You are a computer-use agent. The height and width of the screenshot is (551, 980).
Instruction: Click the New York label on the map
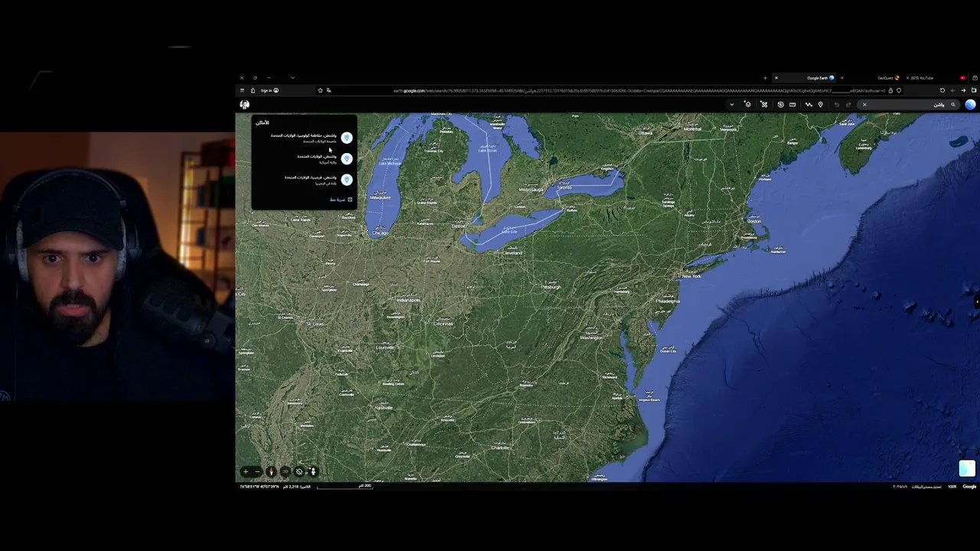(x=691, y=276)
